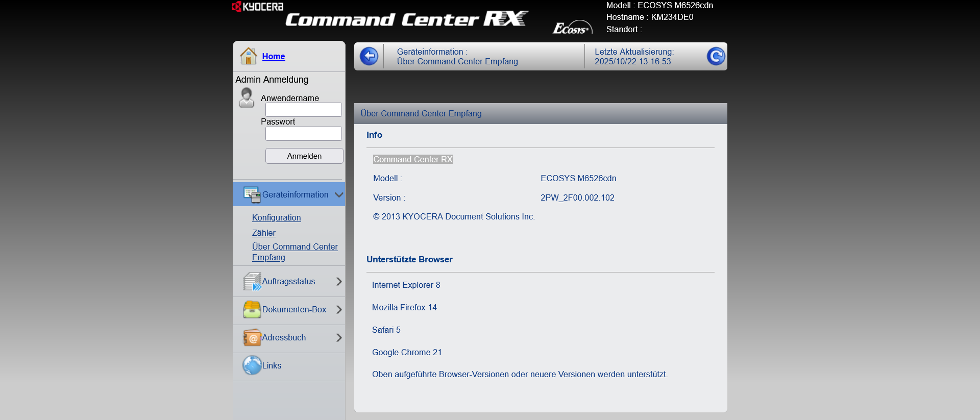
Task: Expand Dokumenten-Box with its arrow
Action: (x=339, y=309)
